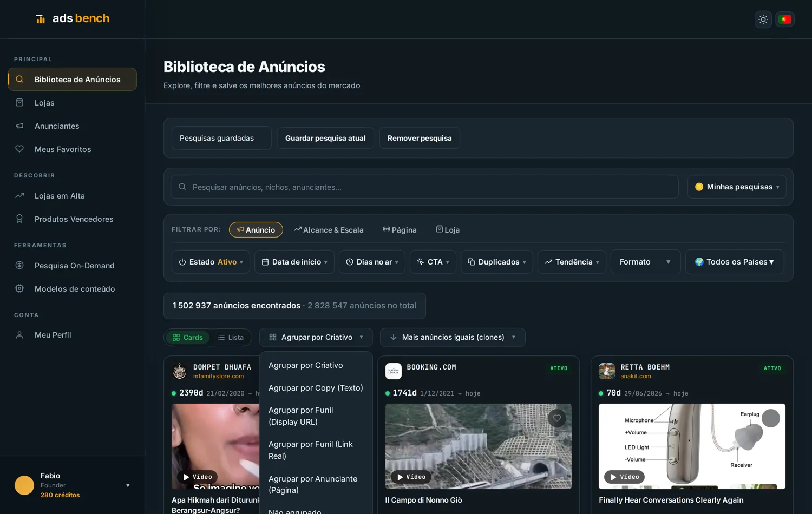Click Vídeo badge on Dompet Dhuafa ad
The width and height of the screenshot is (812, 514).
198,477
